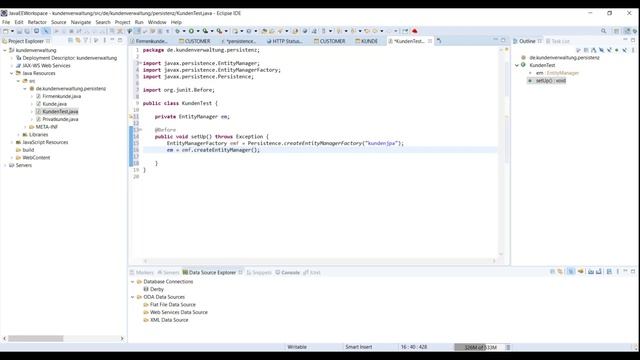Collapse the setUp method fold marker

click(x=140, y=130)
